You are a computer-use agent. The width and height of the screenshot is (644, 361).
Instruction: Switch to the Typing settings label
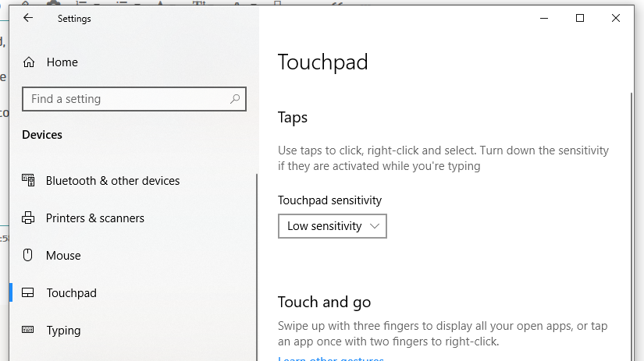coord(63,331)
